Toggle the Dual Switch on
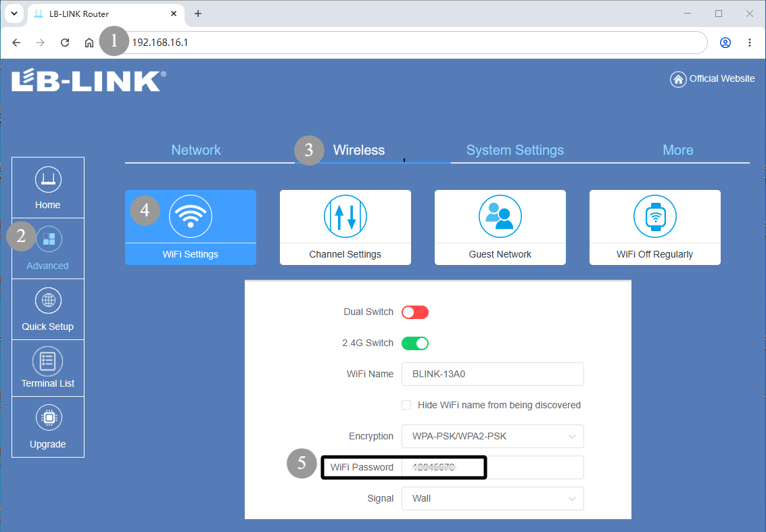 415,312
